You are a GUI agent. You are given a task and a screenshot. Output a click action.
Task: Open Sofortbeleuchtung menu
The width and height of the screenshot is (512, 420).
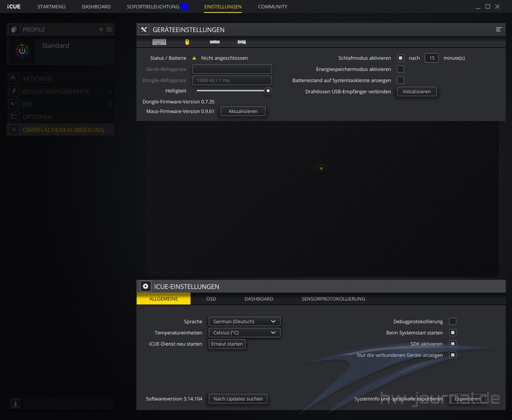click(x=153, y=7)
